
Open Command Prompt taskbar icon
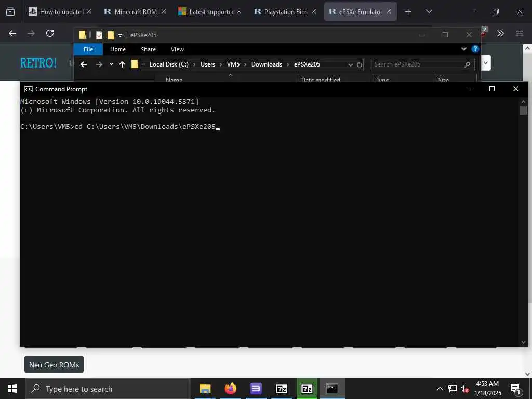pos(332,389)
